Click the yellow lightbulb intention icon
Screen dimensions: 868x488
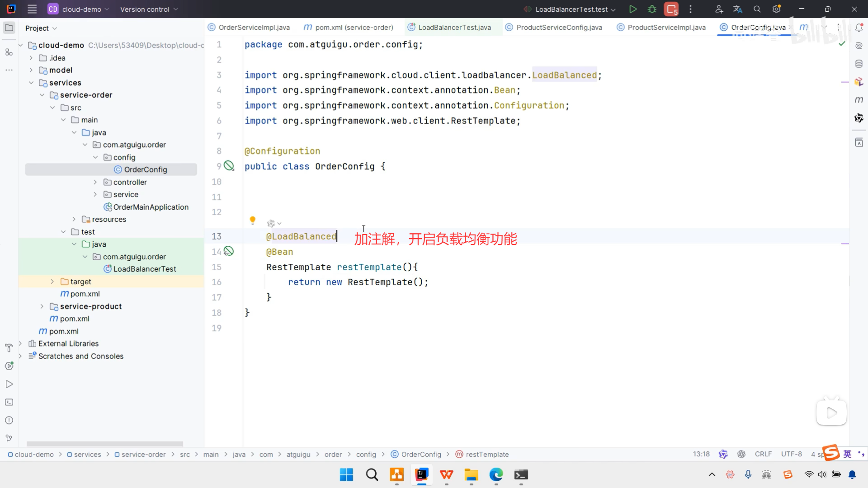[x=253, y=220]
